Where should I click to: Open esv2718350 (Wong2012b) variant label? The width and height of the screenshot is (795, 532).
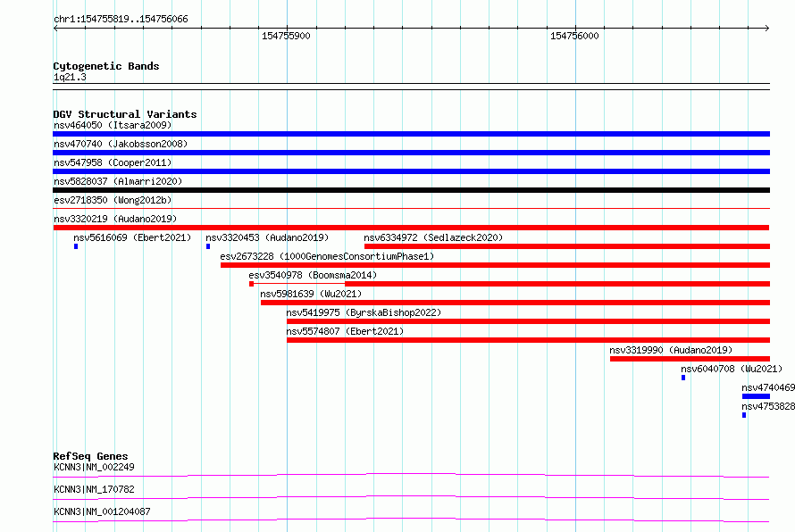point(113,200)
